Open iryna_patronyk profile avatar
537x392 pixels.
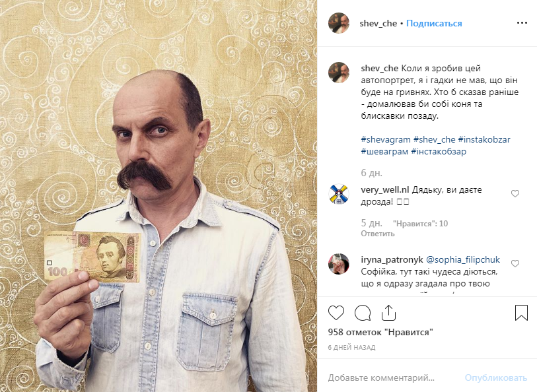[x=339, y=264]
